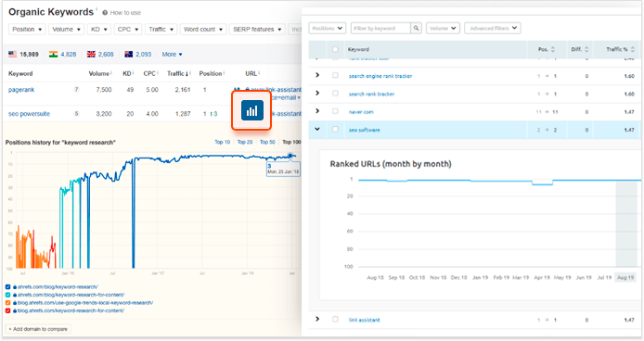Open the pagerank keyword link
The width and height of the screenshot is (644, 341).
click(x=21, y=90)
